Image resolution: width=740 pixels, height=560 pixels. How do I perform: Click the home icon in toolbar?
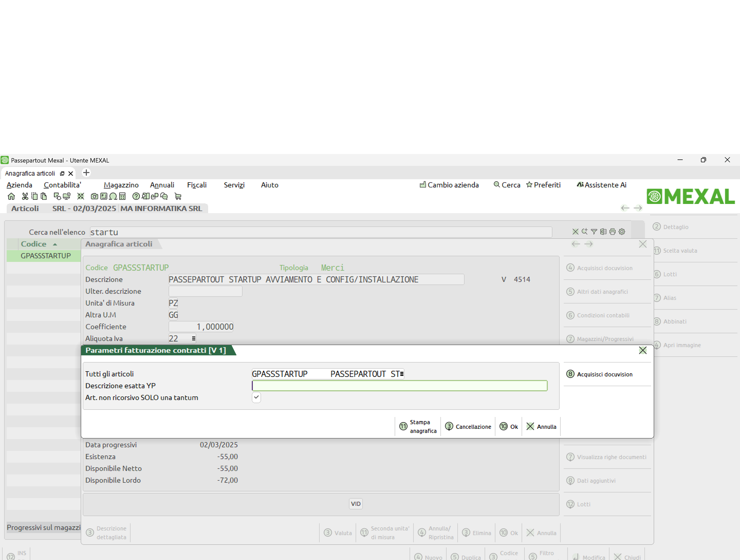click(11, 196)
